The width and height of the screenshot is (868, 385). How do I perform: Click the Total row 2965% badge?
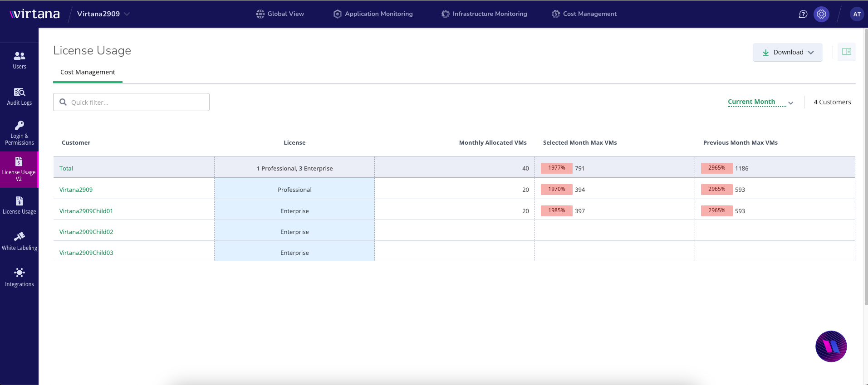click(716, 168)
